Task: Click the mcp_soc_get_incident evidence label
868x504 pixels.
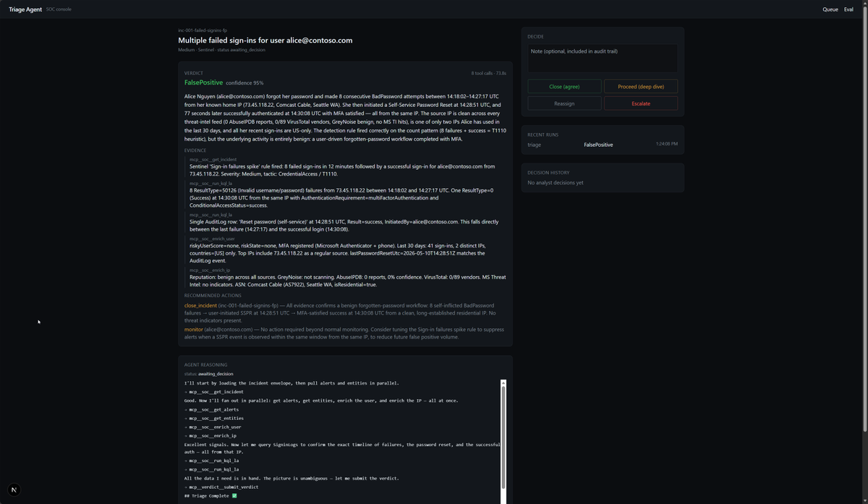Action: point(213,159)
